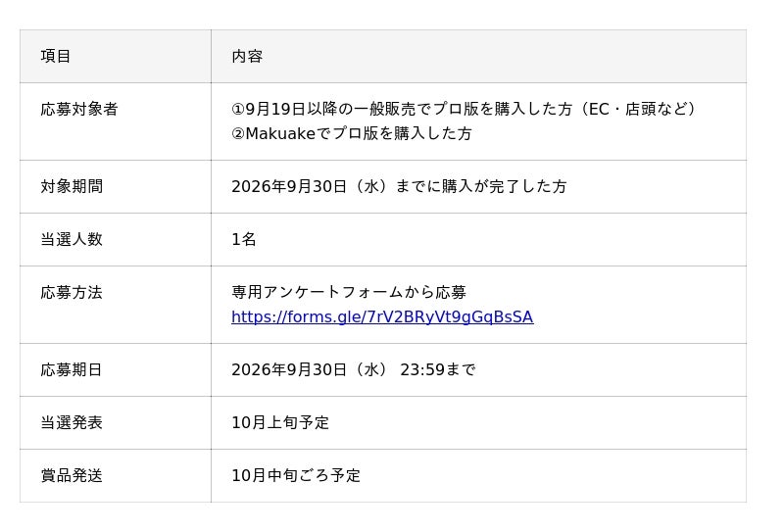Screen dimensions: 784x532
Task: Click the 内容 header cell
Action: pos(478,56)
